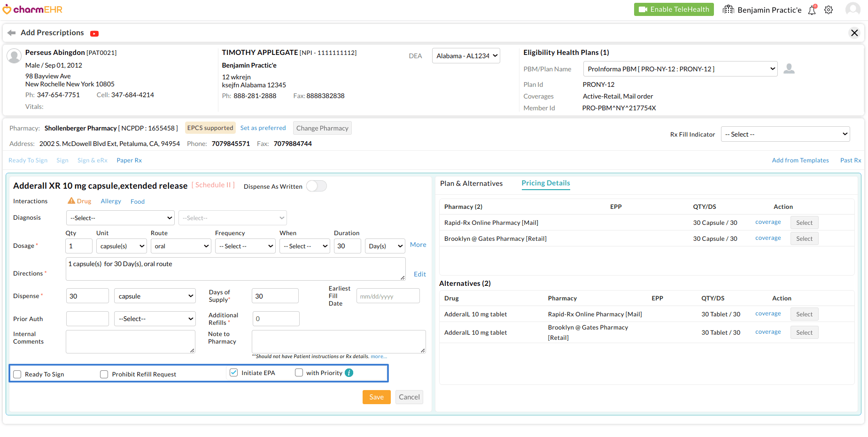Expand the Frequency dropdown
Screen dimensions: 868x437
pos(245,246)
